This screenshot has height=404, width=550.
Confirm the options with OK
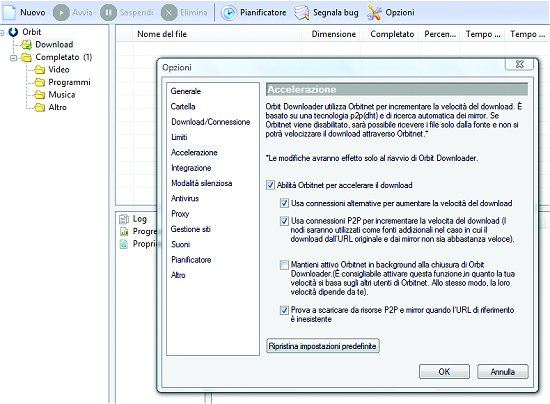coord(444,371)
